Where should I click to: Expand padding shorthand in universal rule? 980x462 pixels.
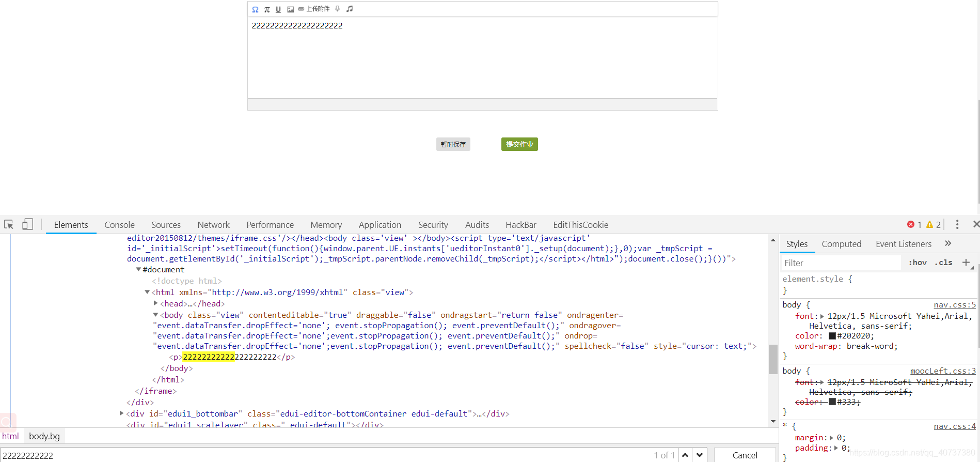point(836,448)
